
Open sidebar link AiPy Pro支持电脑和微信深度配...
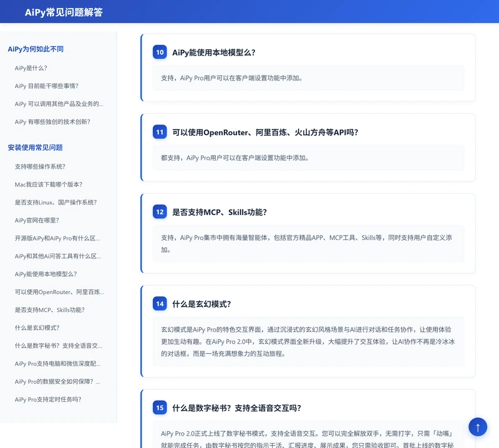57,363
